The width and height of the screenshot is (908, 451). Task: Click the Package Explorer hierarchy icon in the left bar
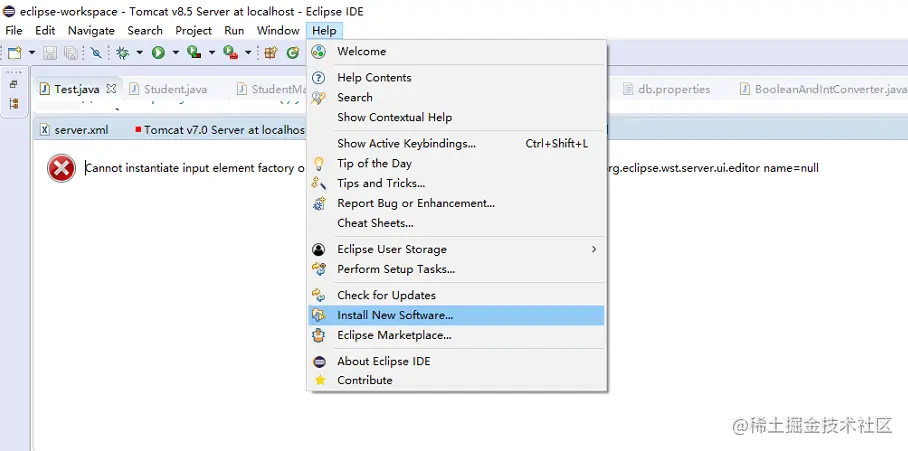[14, 104]
